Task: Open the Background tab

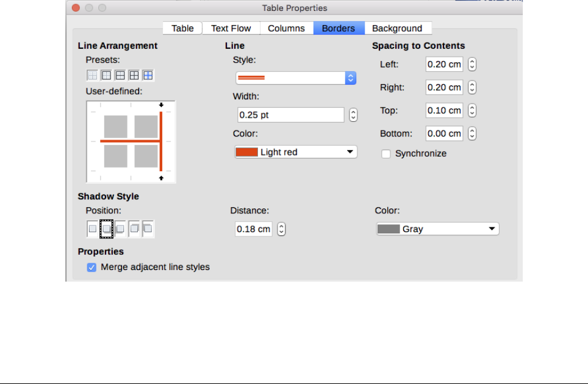Action: (x=397, y=28)
